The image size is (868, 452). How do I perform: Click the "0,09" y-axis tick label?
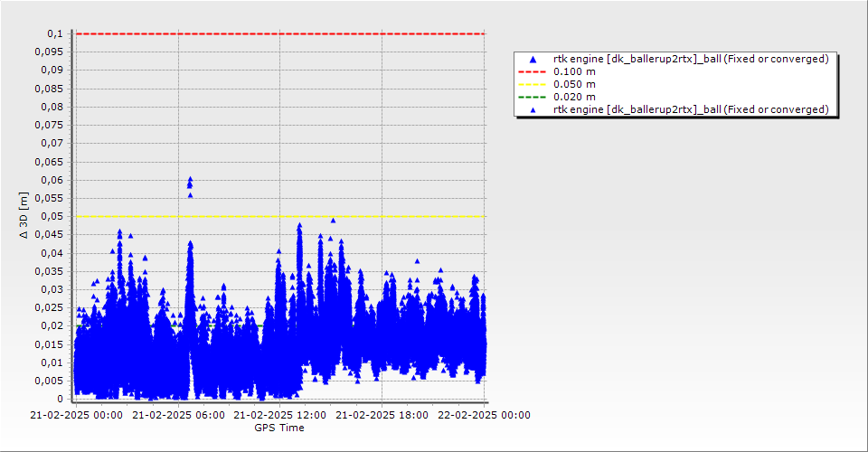(52, 71)
